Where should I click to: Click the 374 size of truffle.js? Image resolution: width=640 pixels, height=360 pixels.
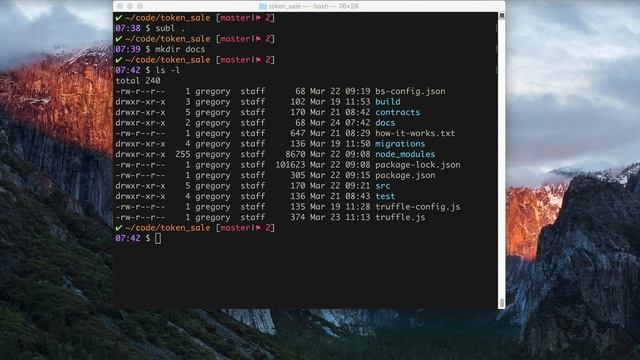coord(298,218)
